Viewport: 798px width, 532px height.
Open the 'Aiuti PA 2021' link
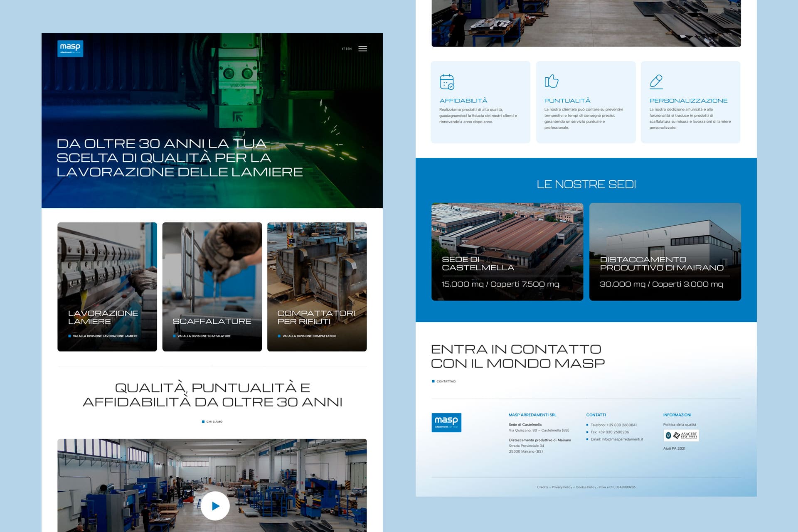tap(674, 448)
